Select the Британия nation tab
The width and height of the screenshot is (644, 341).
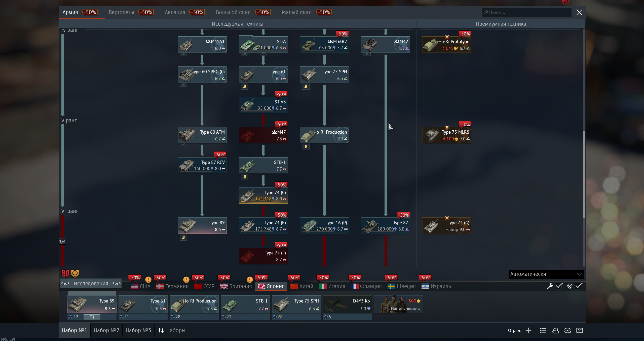(x=236, y=286)
